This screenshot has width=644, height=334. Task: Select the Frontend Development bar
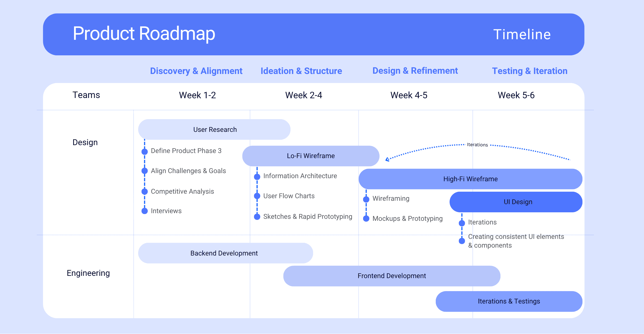tap(392, 276)
